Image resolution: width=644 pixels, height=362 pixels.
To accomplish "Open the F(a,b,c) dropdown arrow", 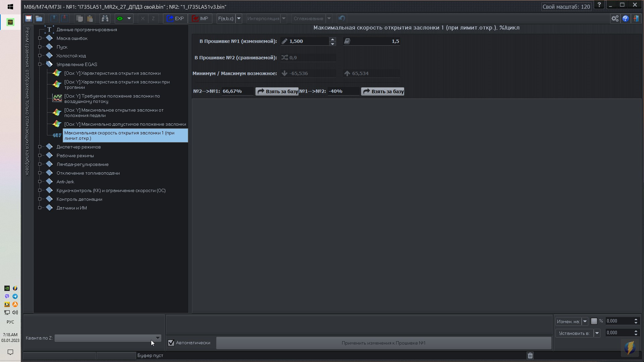I will pos(239,18).
